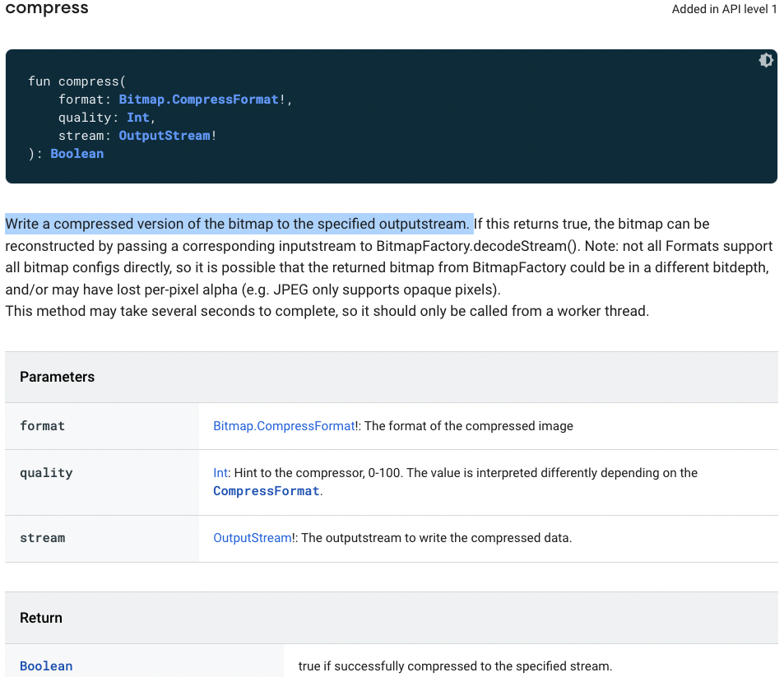The height and width of the screenshot is (677, 784).
Task: Click Boolean return type in code block
Action: (x=77, y=154)
